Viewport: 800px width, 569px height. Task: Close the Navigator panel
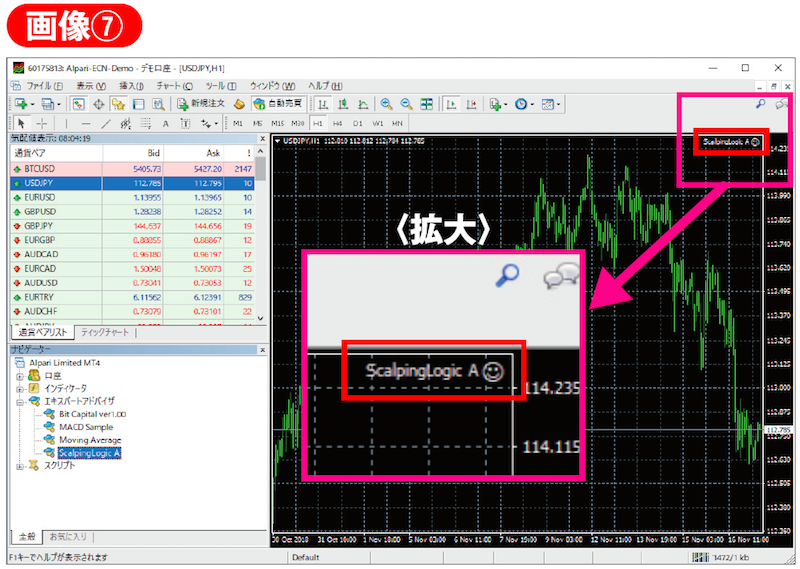point(263,350)
